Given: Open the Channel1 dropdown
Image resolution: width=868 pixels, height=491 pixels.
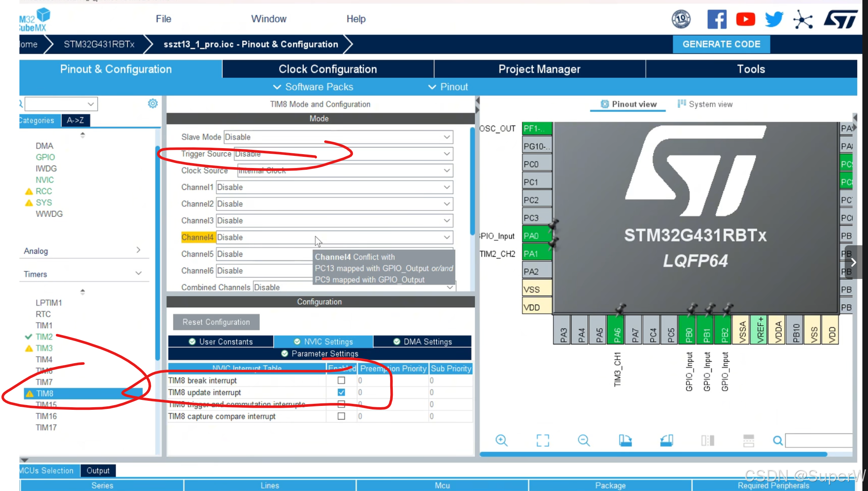Looking at the screenshot, I should coord(334,187).
